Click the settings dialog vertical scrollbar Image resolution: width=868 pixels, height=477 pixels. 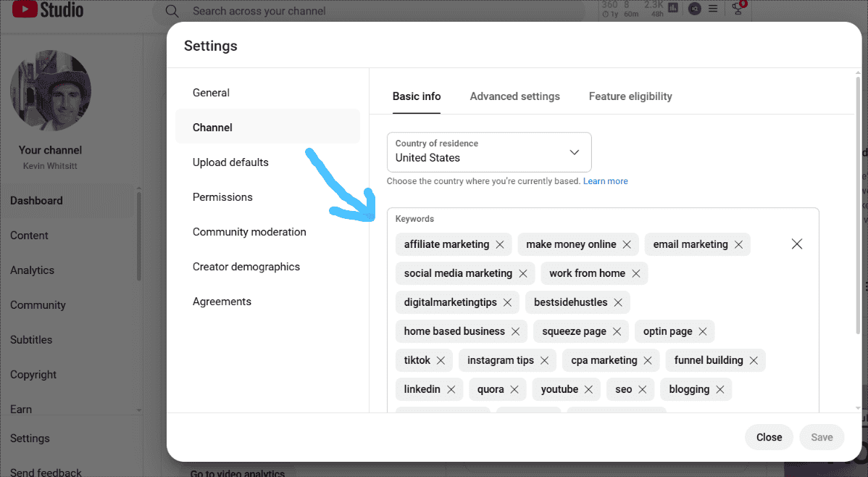[858, 206]
